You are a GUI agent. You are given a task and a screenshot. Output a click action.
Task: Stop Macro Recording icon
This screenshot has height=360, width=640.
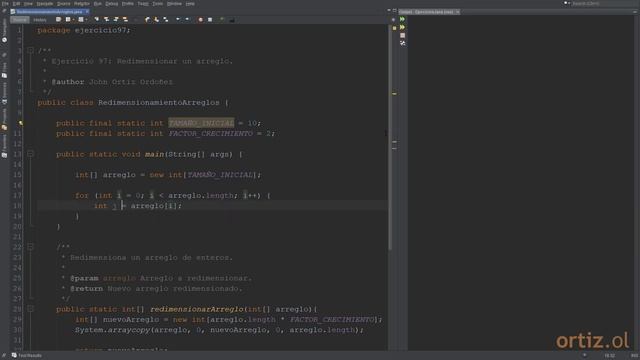[210, 20]
